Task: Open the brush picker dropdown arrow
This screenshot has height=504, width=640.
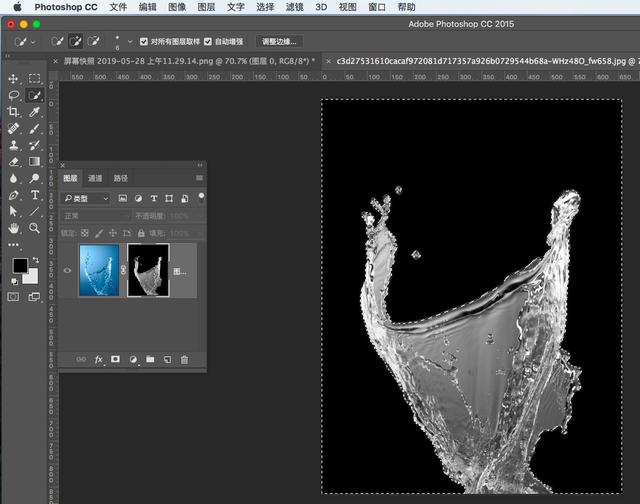Action: point(130,42)
